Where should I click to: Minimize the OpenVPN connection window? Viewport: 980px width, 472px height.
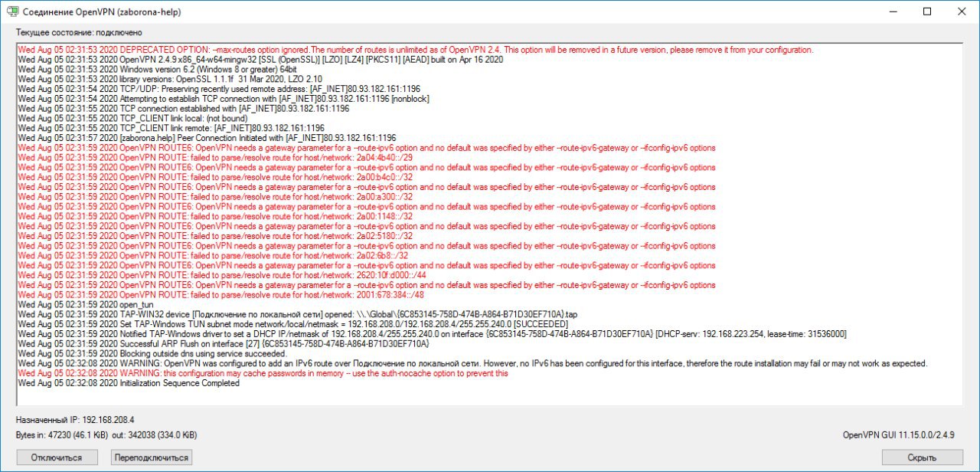coord(891,11)
